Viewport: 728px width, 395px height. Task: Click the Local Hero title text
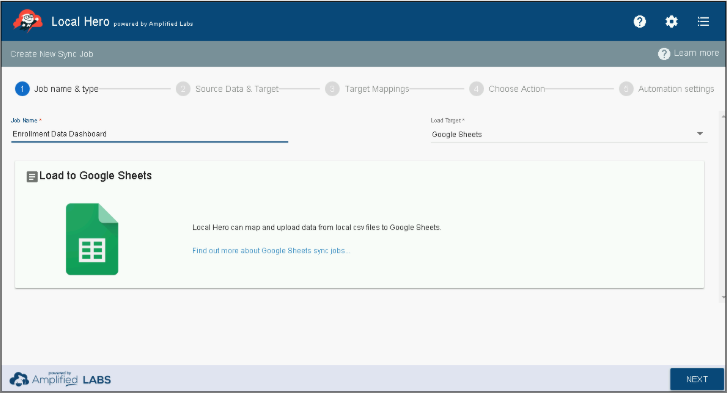[80, 22]
